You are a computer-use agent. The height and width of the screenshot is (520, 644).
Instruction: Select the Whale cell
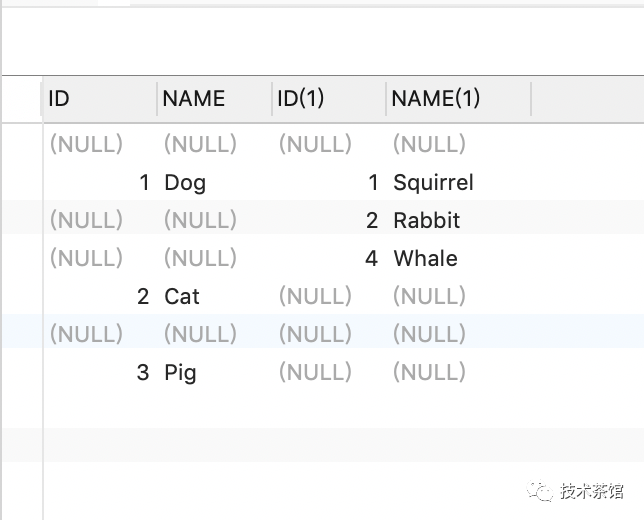(425, 258)
